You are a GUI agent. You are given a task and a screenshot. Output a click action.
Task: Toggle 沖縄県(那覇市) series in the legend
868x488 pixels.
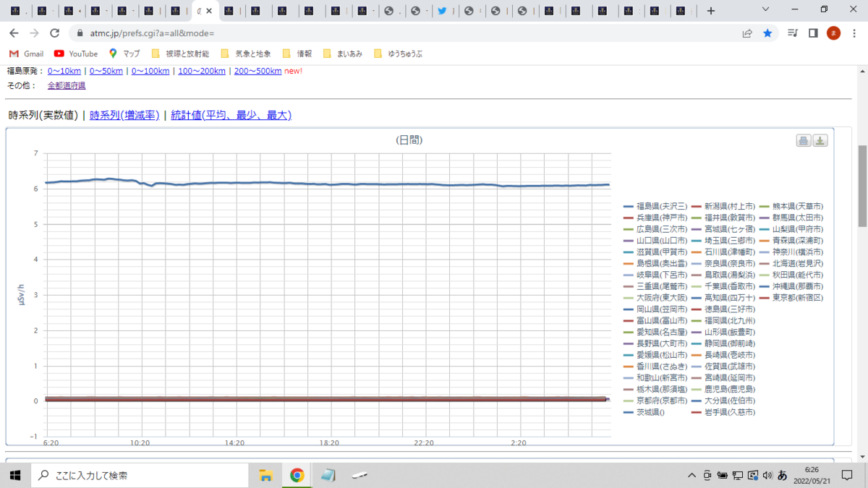pos(791,286)
